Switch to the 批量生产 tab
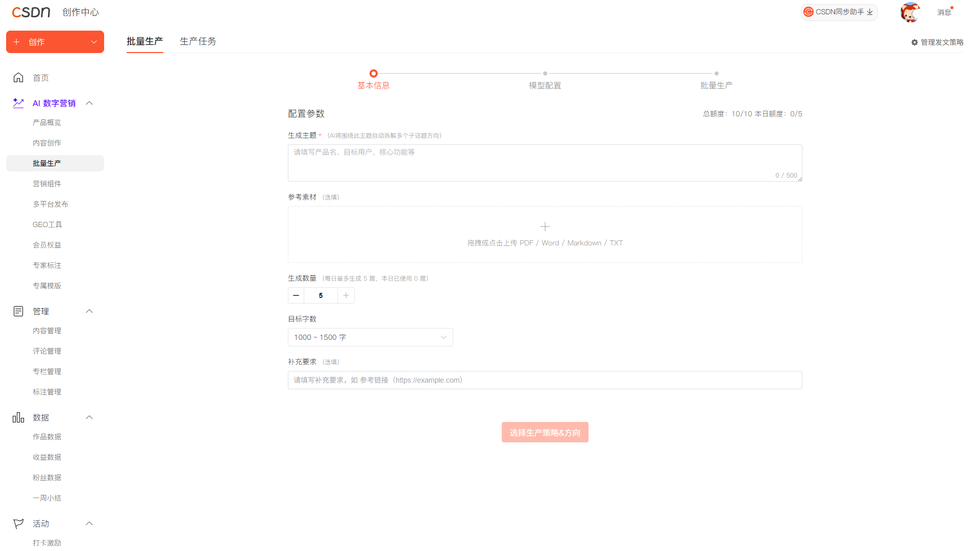The width and height of the screenshot is (980, 551). 145,41
